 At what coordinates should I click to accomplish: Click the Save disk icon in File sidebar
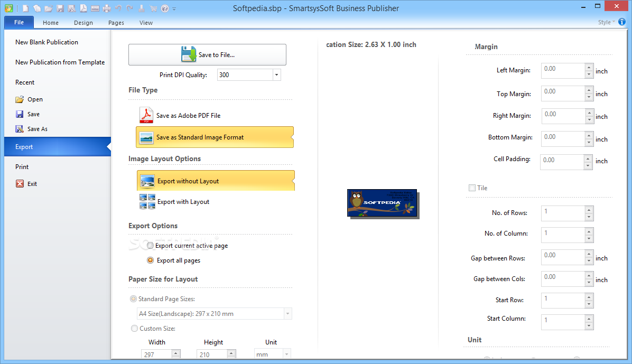[20, 114]
